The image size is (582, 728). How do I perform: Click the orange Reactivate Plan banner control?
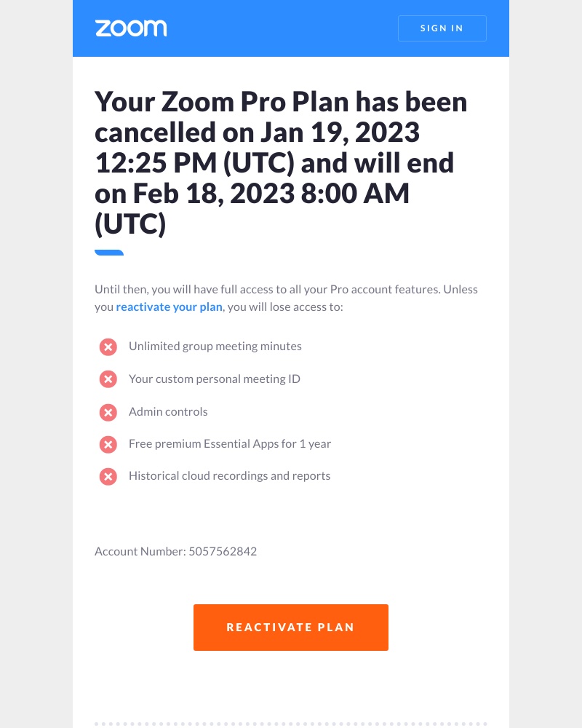click(291, 627)
